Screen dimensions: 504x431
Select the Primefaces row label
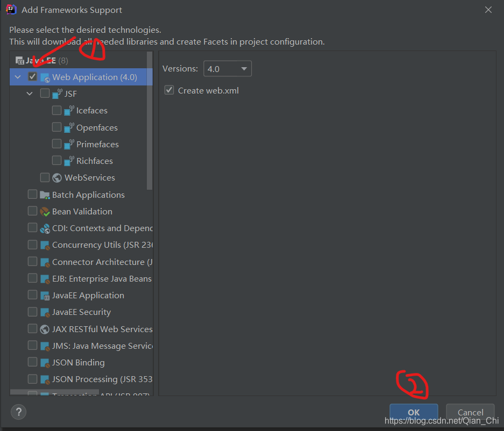[97, 145]
